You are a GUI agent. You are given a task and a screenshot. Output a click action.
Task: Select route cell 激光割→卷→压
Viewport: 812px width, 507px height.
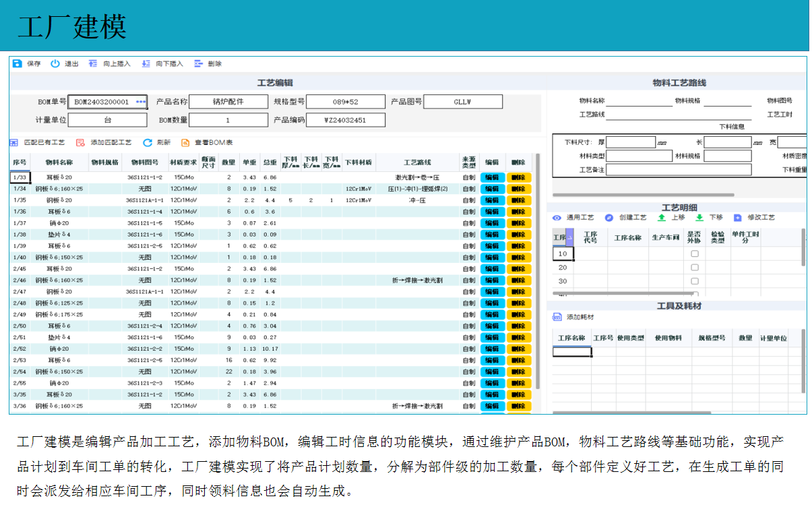pyautogui.click(x=417, y=177)
